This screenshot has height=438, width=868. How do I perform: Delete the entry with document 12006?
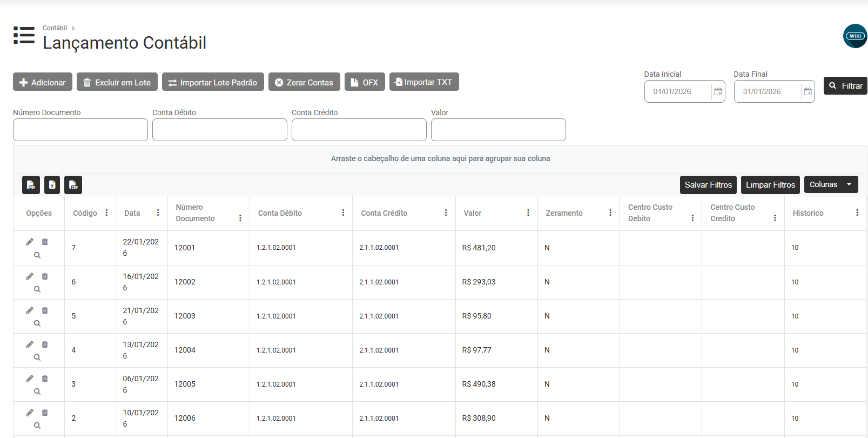pyautogui.click(x=45, y=413)
